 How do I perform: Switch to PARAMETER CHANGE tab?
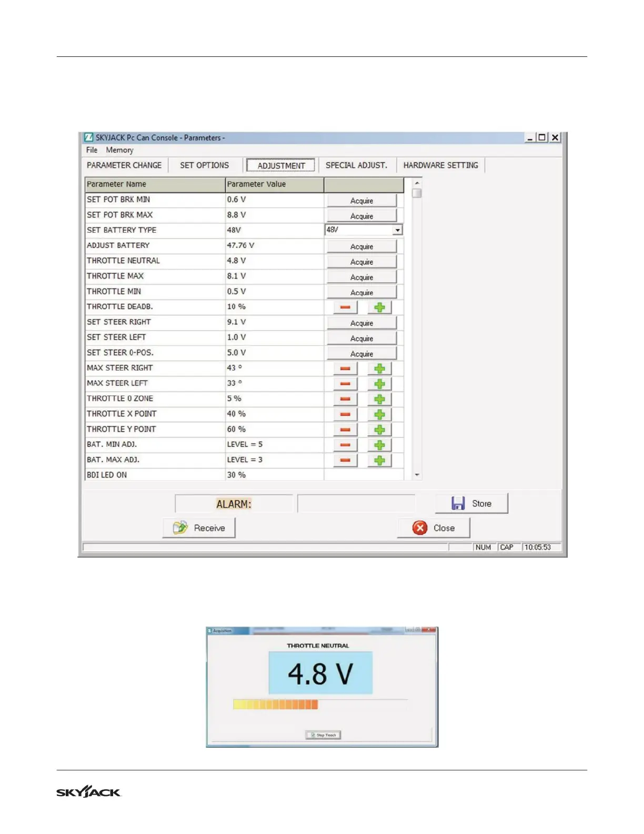coord(124,165)
